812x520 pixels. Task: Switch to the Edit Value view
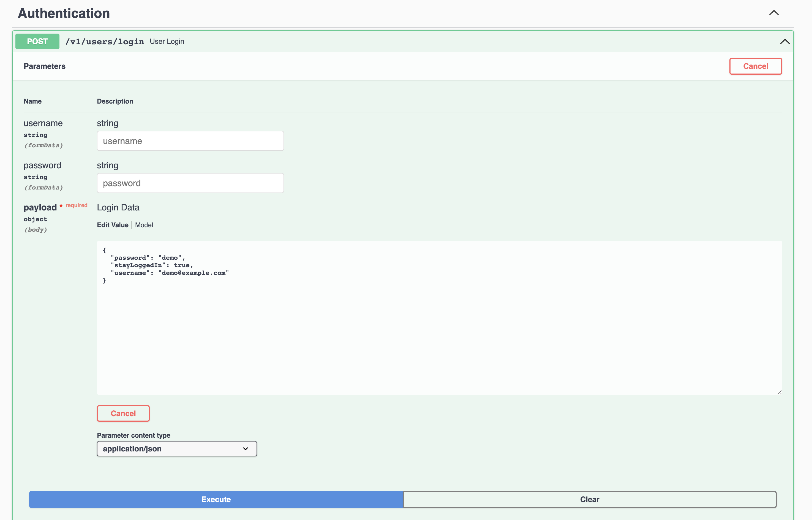click(x=112, y=225)
